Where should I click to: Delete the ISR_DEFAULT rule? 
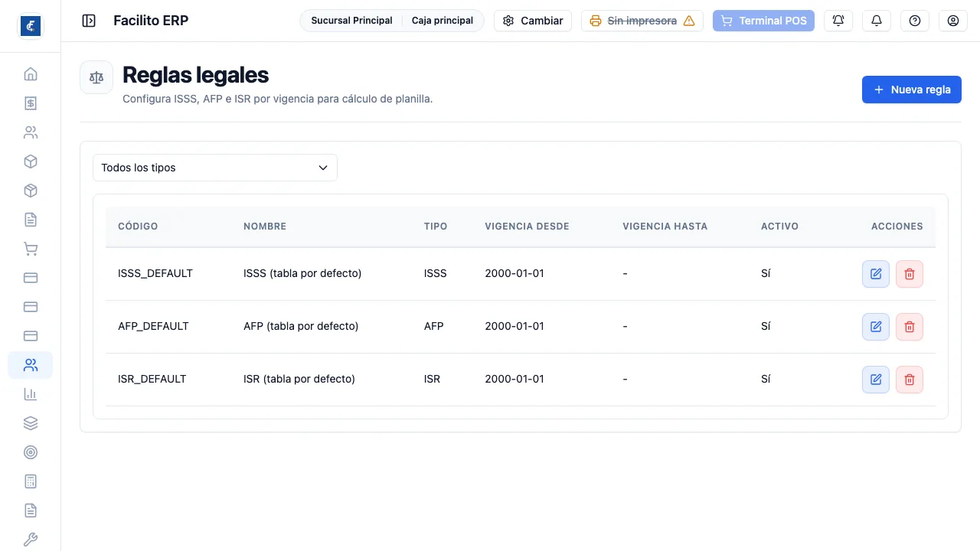click(x=910, y=380)
